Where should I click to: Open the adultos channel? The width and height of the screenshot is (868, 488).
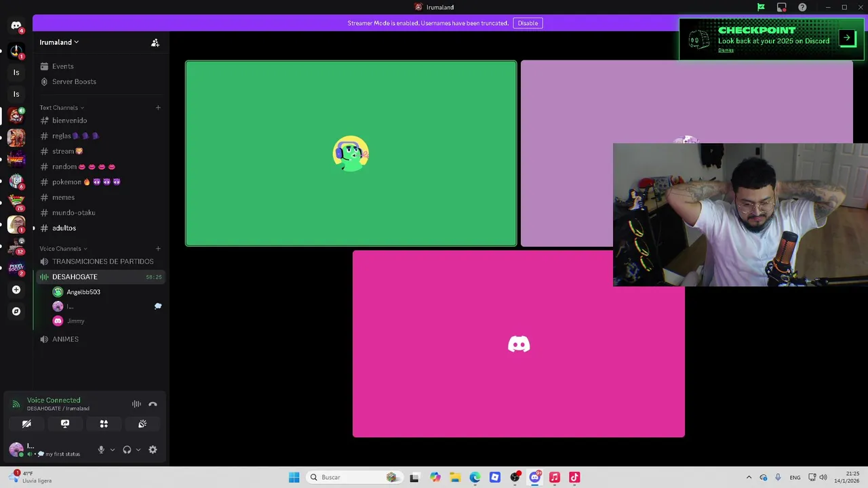pos(100,228)
